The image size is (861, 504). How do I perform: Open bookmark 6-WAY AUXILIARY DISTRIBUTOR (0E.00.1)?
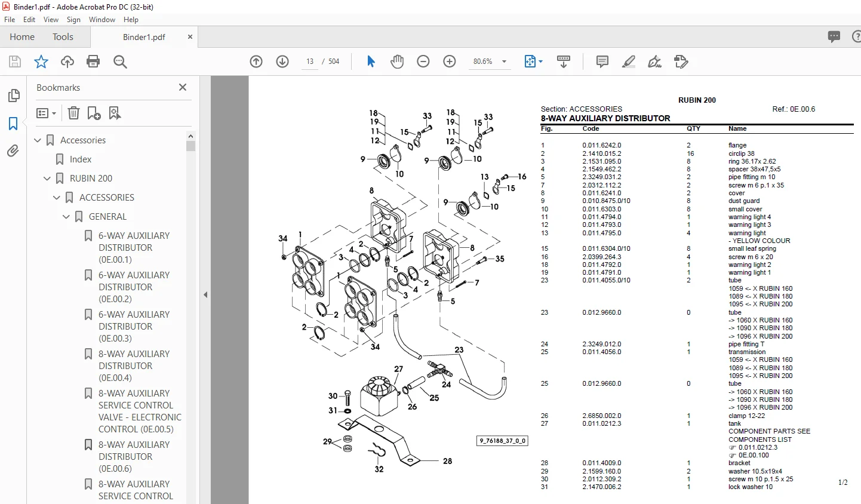point(134,248)
